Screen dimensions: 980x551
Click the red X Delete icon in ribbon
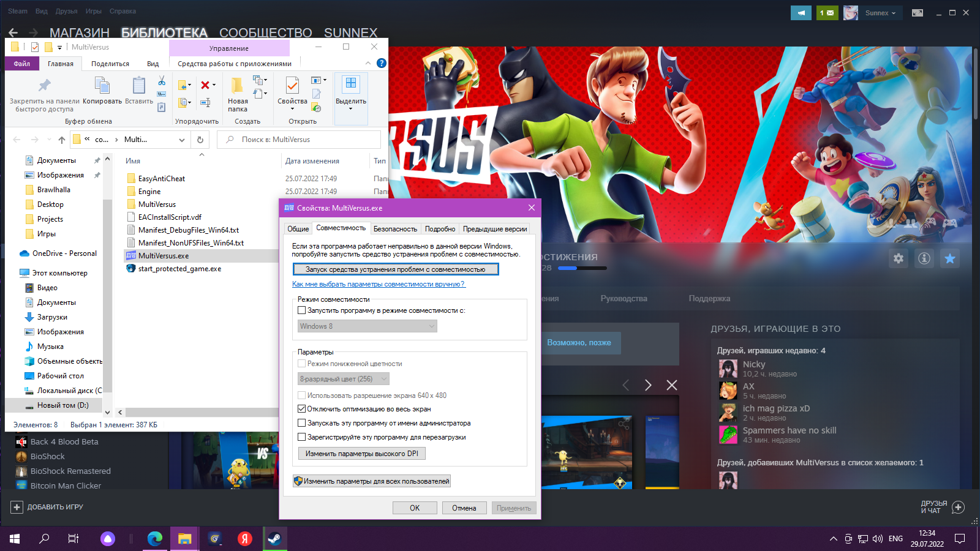tap(205, 85)
